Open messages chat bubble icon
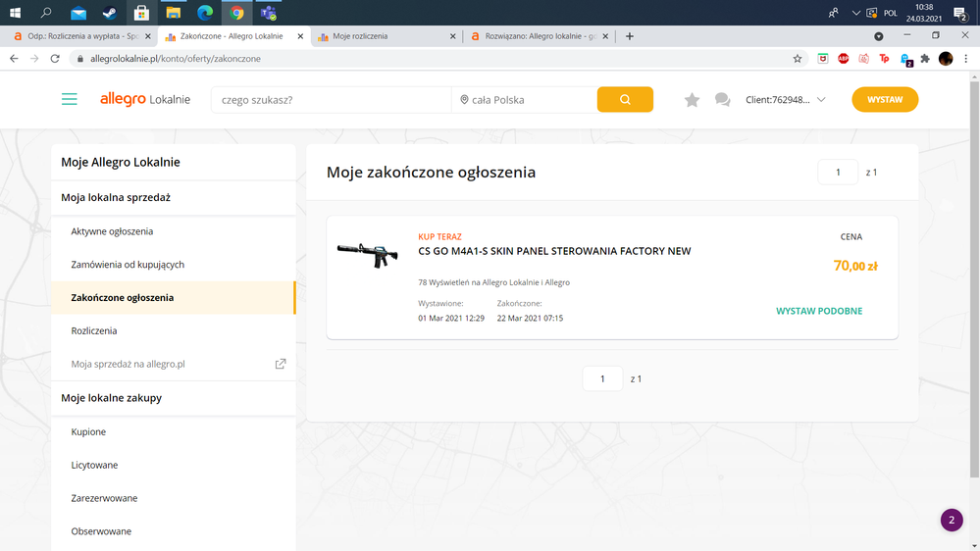The image size is (980, 551). pyautogui.click(x=723, y=100)
